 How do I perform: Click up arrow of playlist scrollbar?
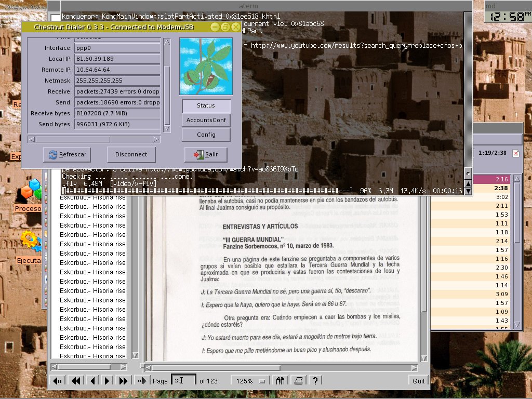click(x=517, y=179)
